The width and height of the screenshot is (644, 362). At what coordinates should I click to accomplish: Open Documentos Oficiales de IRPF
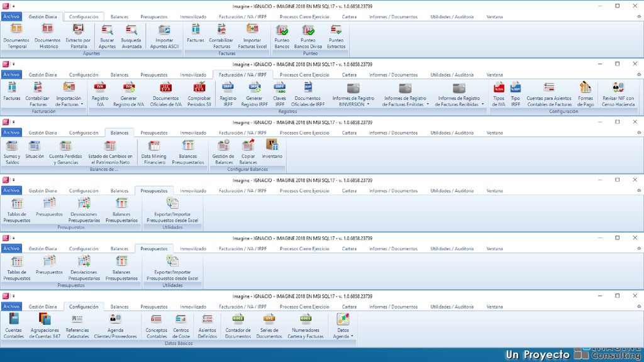[308, 94]
